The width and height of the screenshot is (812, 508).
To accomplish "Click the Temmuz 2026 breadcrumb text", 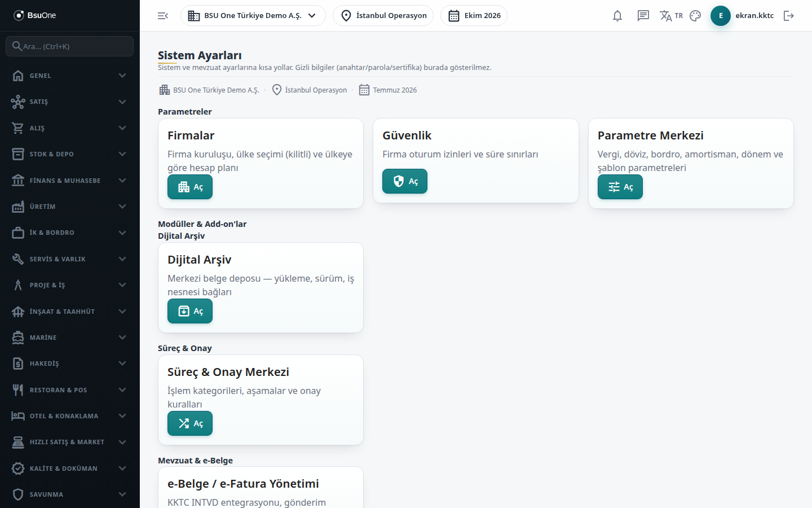I will 395,90.
